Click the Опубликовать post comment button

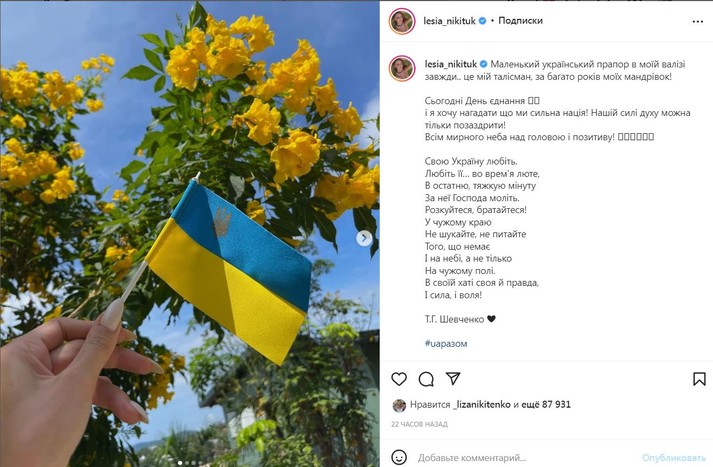673,457
